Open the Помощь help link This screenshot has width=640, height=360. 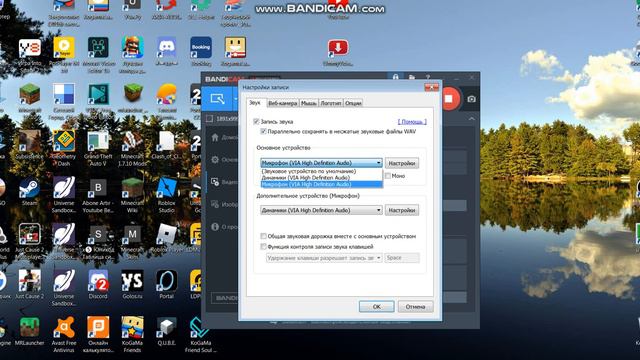pyautogui.click(x=412, y=122)
